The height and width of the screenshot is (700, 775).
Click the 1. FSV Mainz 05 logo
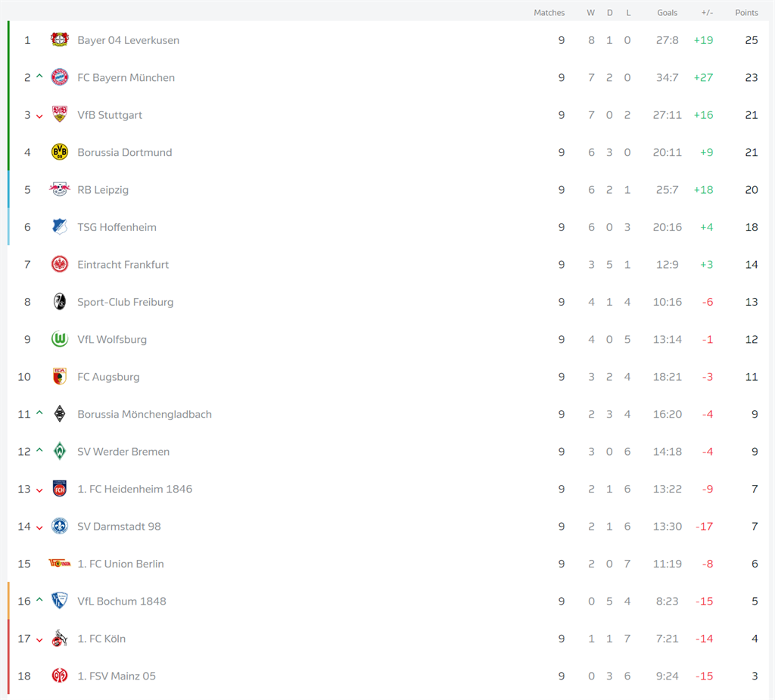60,675
